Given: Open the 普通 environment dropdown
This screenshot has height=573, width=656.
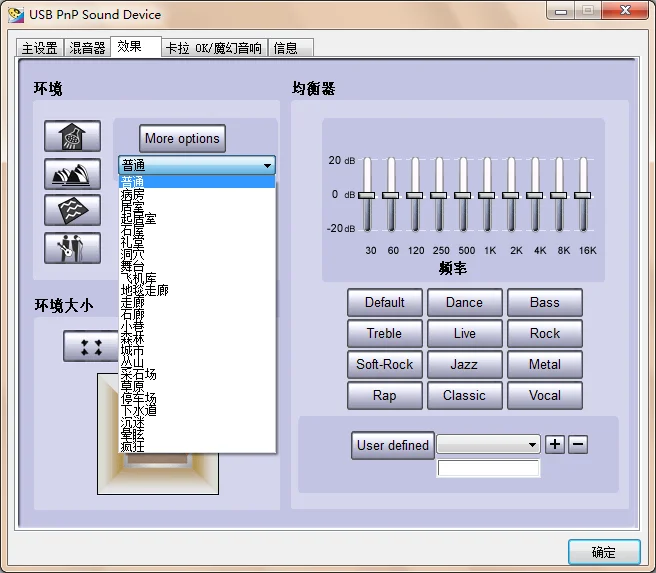Looking at the screenshot, I should tap(197, 165).
